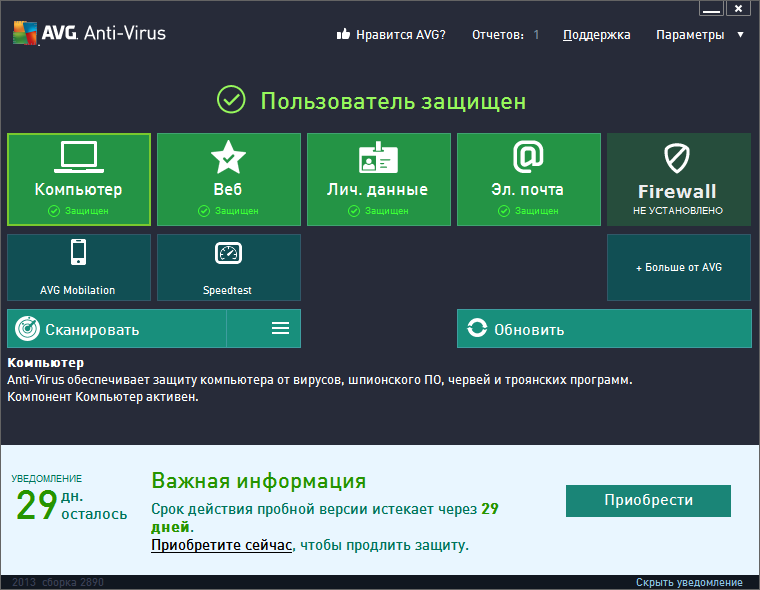
Task: Close the AVG Anti-Virus window
Action: (738, 8)
